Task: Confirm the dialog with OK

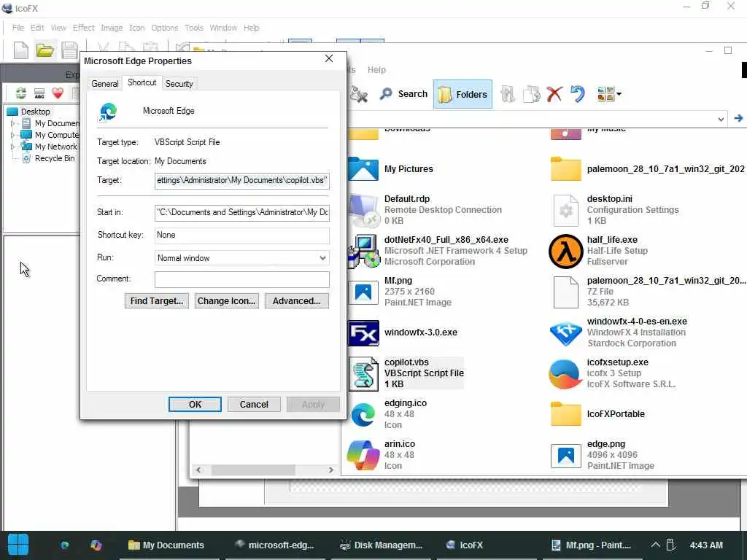Action: (195, 404)
